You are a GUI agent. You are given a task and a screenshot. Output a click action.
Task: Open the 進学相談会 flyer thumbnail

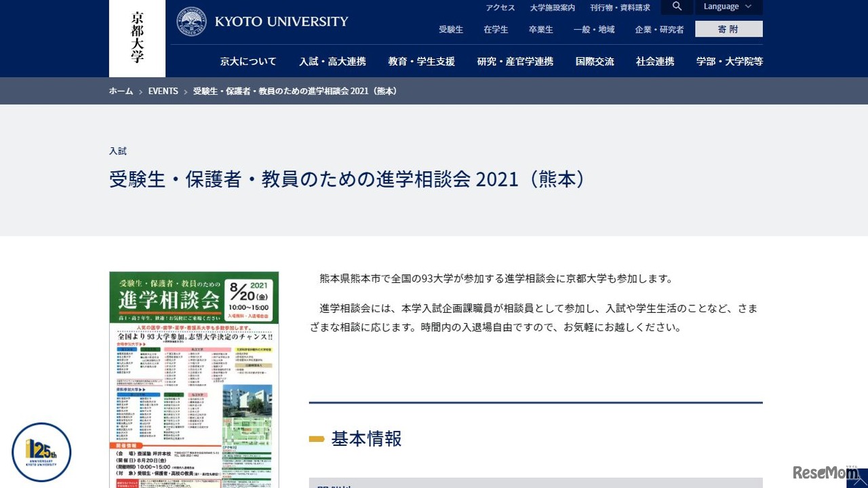pos(194,379)
